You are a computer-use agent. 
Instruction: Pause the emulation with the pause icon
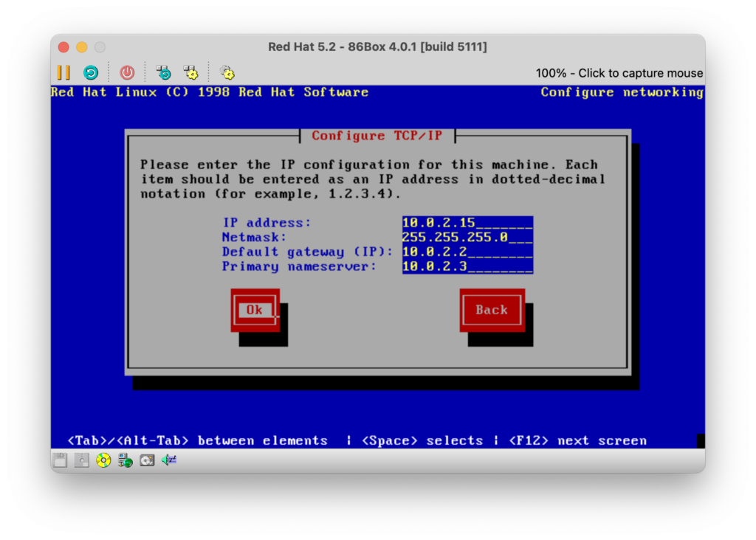(63, 73)
